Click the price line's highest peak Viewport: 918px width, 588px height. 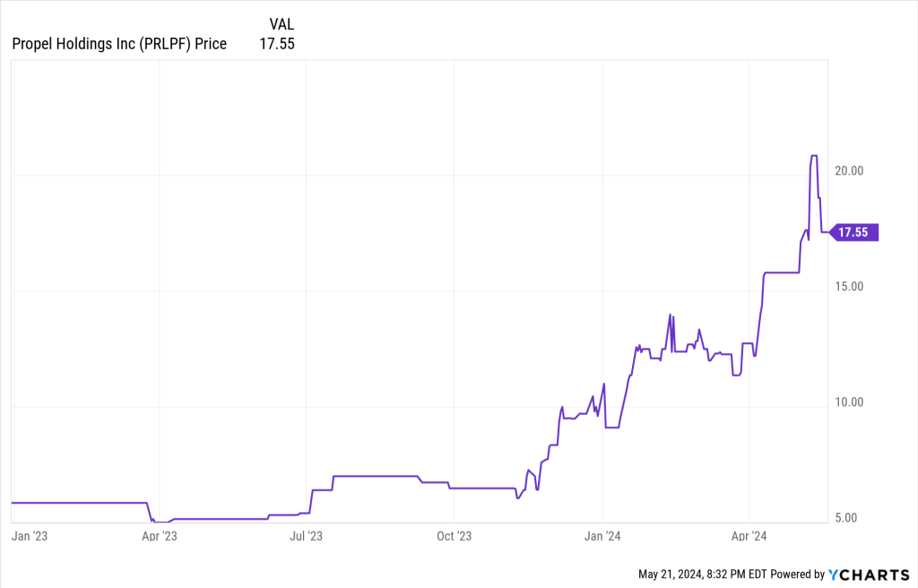tap(813, 156)
